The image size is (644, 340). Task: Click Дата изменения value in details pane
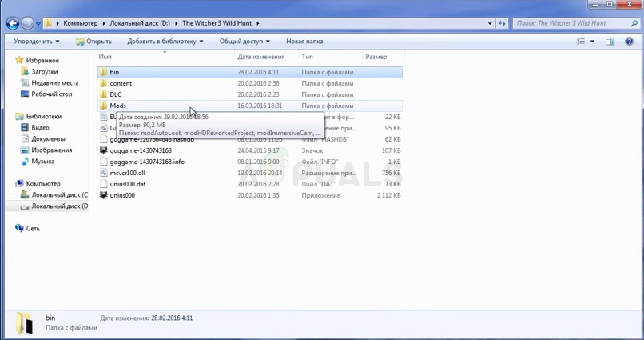pyautogui.click(x=172, y=318)
